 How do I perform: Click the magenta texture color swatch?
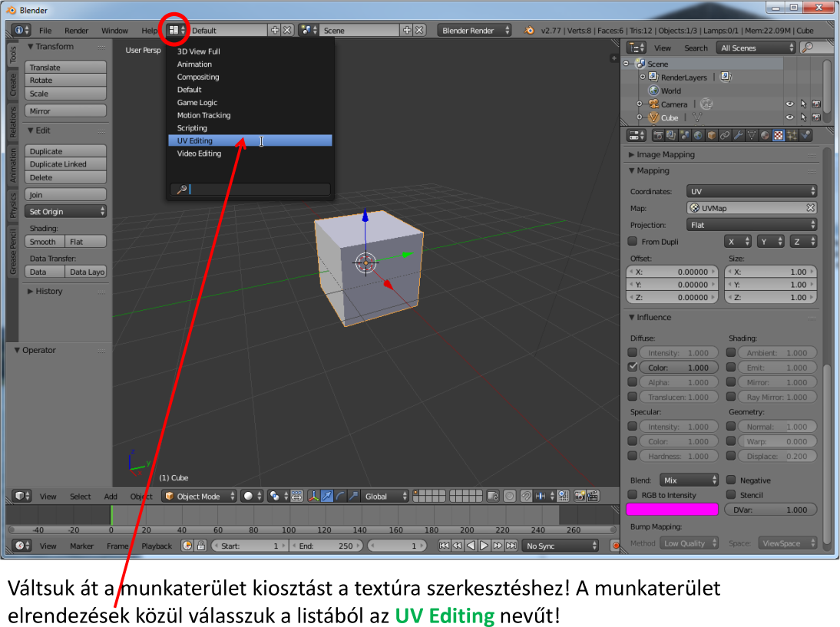pyautogui.click(x=672, y=510)
